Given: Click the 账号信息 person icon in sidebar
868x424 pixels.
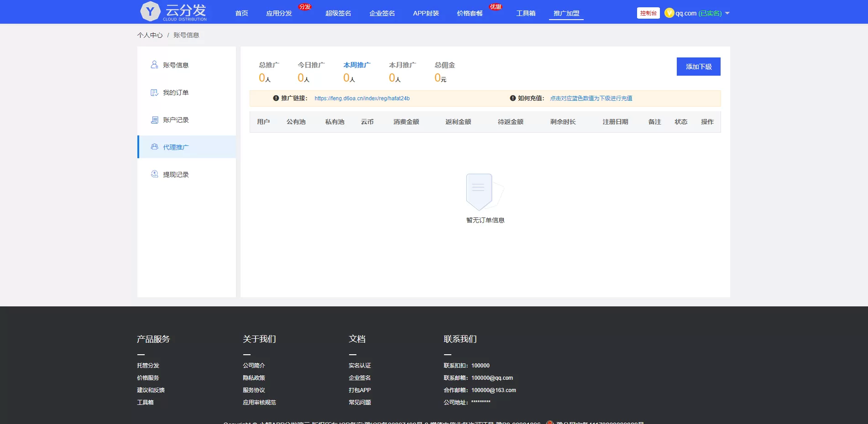Looking at the screenshot, I should 154,65.
